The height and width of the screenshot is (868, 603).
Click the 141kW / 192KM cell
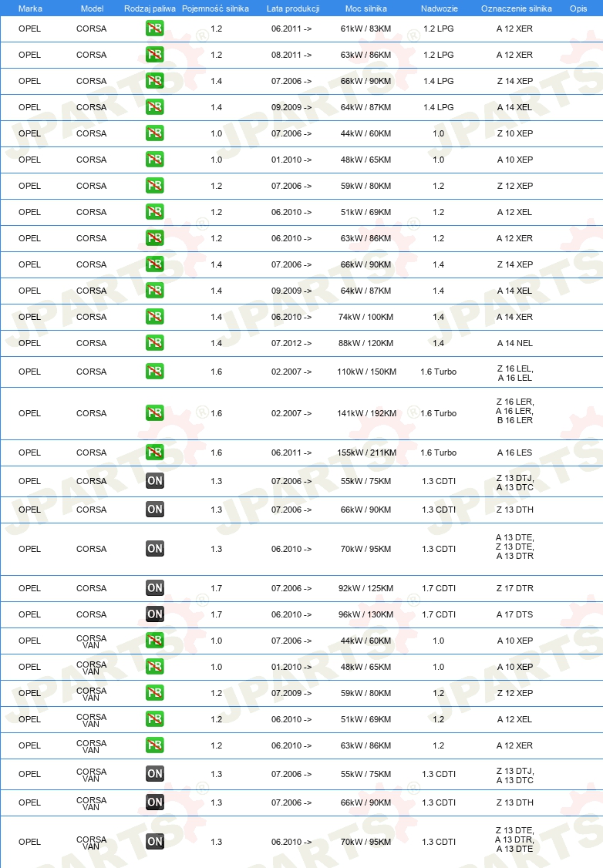(366, 413)
